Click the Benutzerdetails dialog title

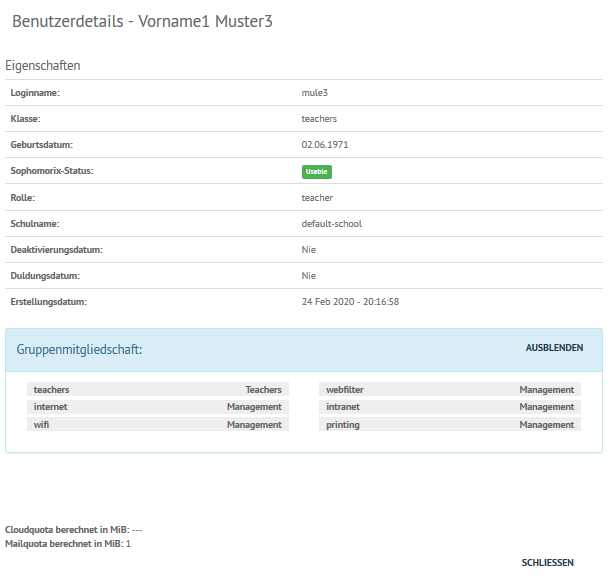142,21
